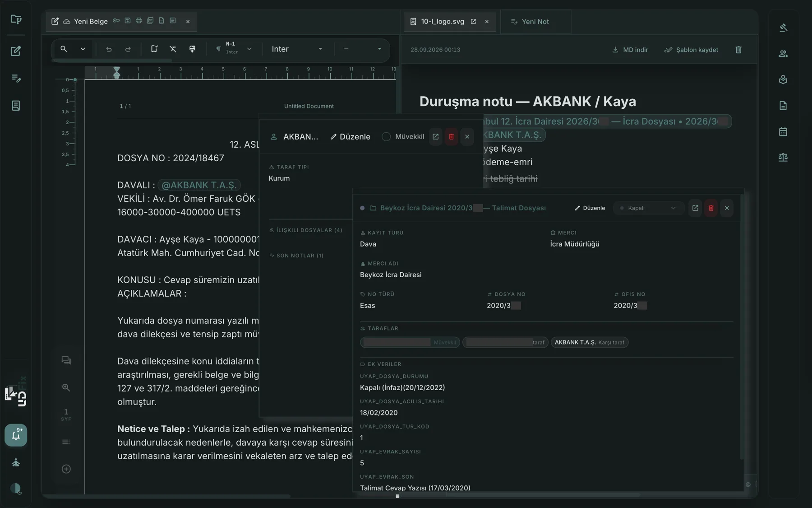Click the vertical ruler margin handle at 0

(75, 79)
